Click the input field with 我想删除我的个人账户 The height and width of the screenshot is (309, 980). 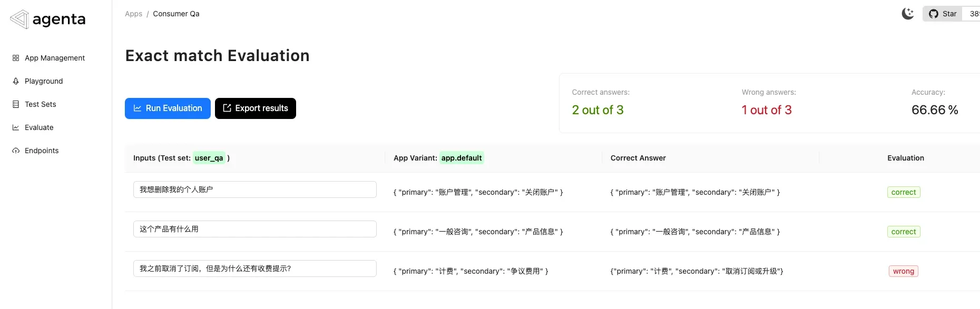254,190
